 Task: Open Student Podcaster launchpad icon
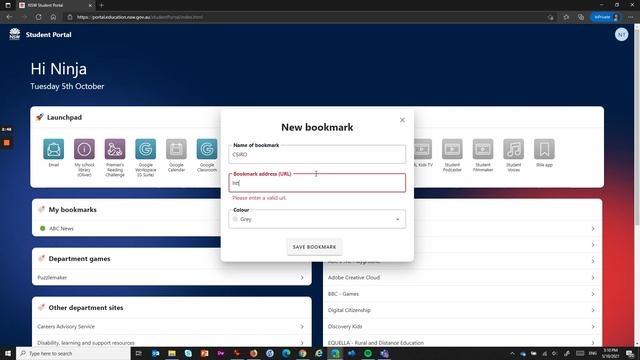tap(452, 149)
